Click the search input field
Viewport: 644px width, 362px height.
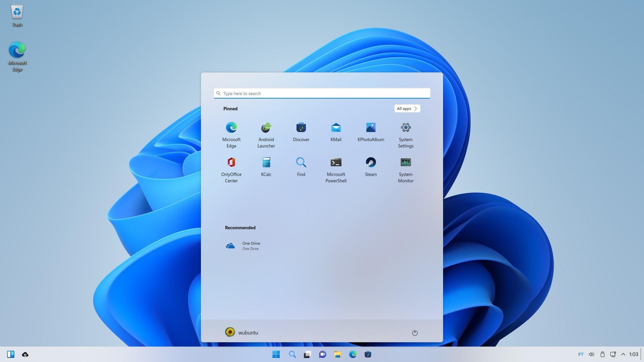[x=322, y=93]
